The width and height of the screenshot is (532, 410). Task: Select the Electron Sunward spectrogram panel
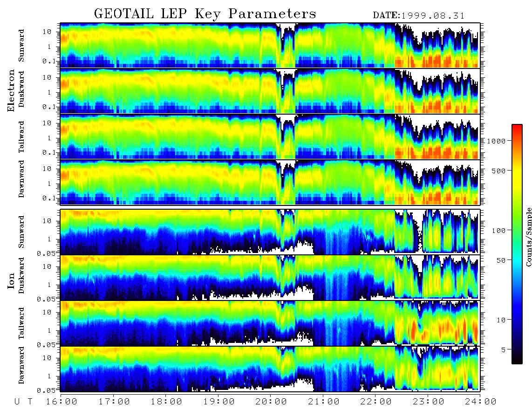tap(270, 45)
